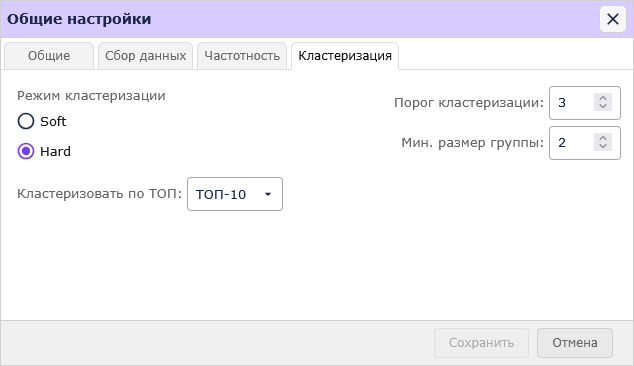634x366 pixels.
Task: Open the Кластеризовать по ТОП dropdown
Action: [235, 194]
